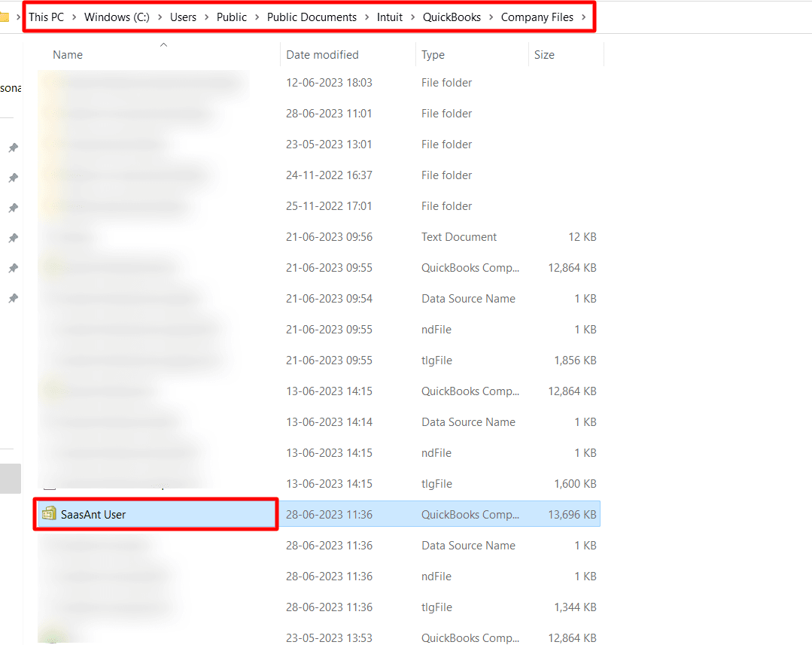The height and width of the screenshot is (645, 812).
Task: Go to the Intuit folder in the path
Action: [x=390, y=17]
